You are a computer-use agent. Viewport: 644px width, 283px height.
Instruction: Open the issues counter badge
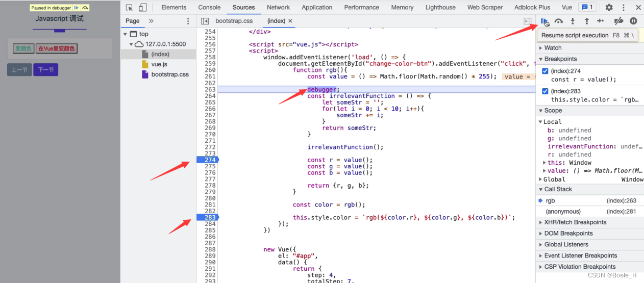pyautogui.click(x=586, y=7)
